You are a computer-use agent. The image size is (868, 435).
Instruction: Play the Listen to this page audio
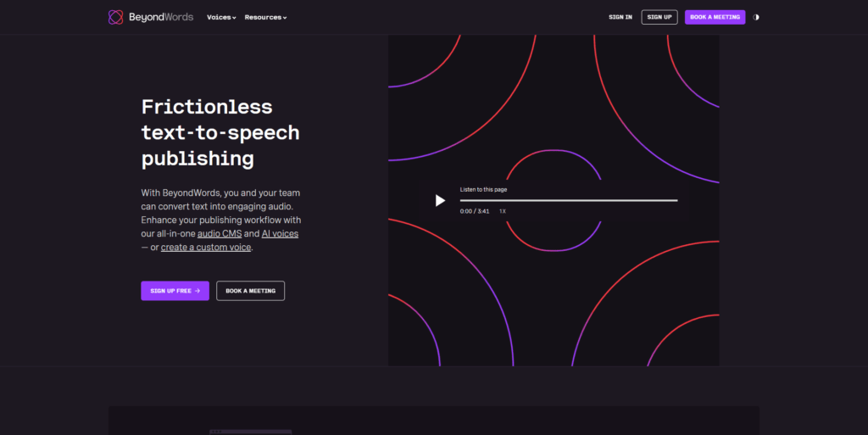click(440, 200)
